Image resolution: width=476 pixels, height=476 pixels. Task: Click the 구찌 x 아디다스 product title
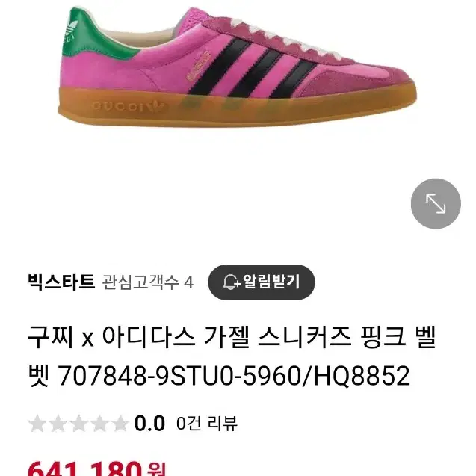click(x=232, y=337)
